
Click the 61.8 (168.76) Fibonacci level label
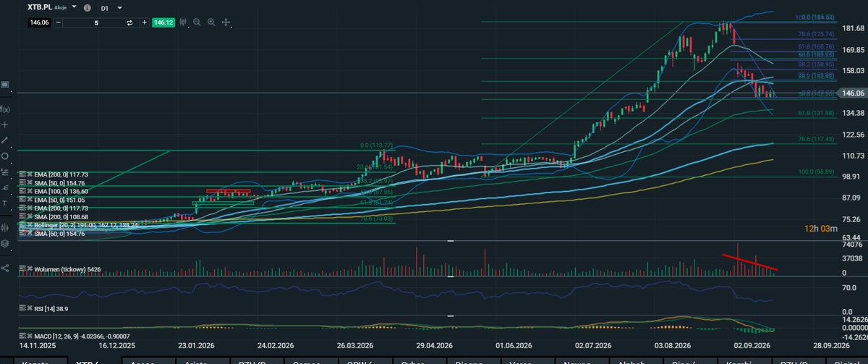coord(815,46)
